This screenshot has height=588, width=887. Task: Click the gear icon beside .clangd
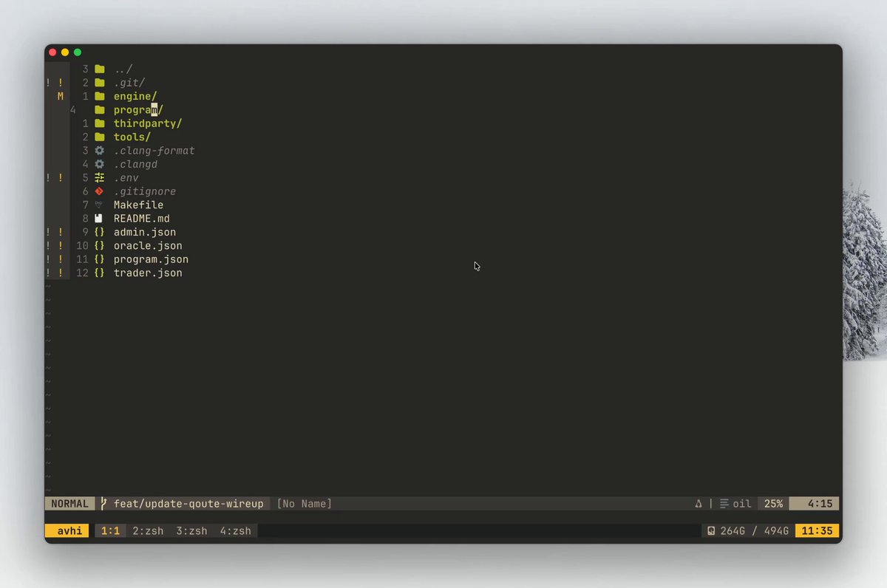click(100, 164)
